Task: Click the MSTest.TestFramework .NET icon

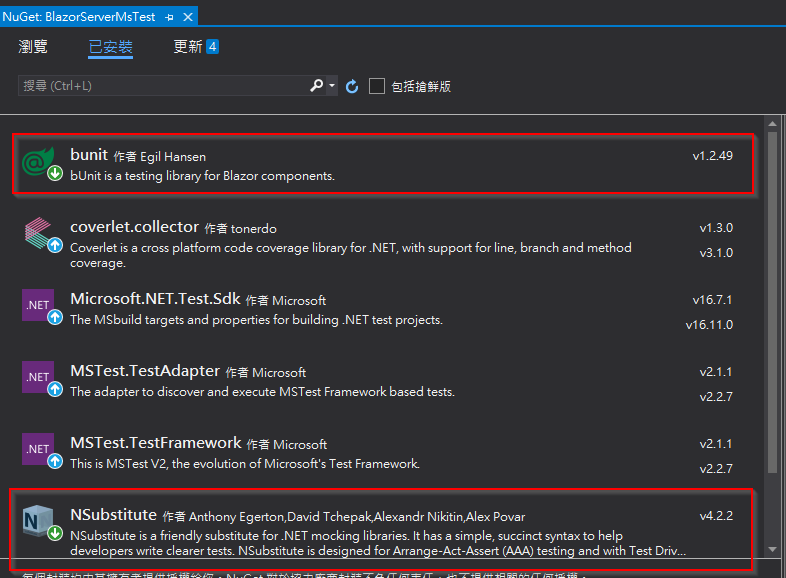Action: point(38,449)
